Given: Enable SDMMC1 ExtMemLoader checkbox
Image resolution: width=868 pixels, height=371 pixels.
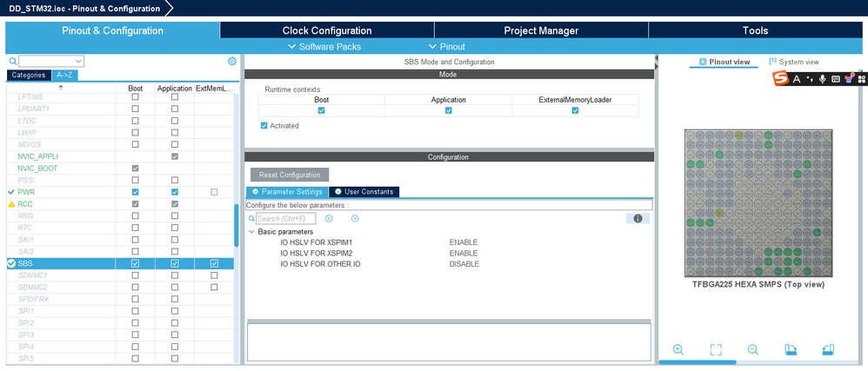Looking at the screenshot, I should [x=214, y=275].
